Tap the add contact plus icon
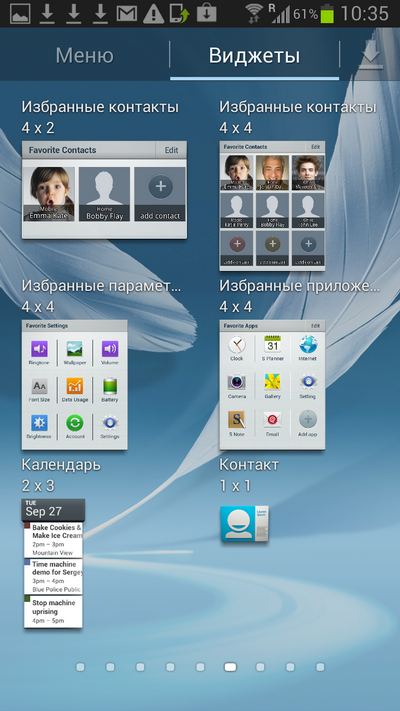 161,186
